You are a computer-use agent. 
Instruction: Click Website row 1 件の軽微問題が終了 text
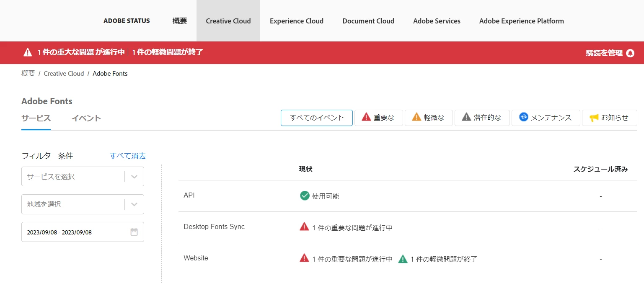pyautogui.click(x=444, y=259)
